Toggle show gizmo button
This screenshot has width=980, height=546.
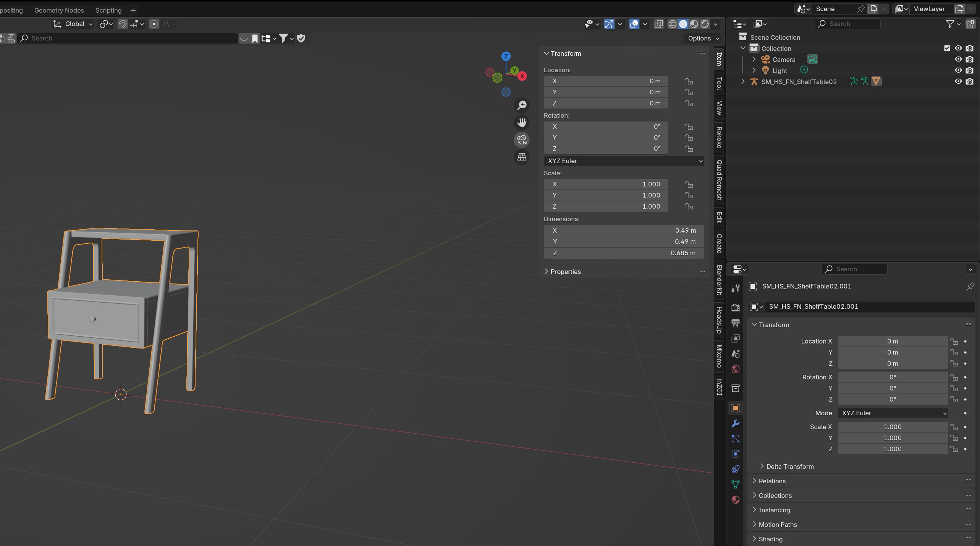609,24
